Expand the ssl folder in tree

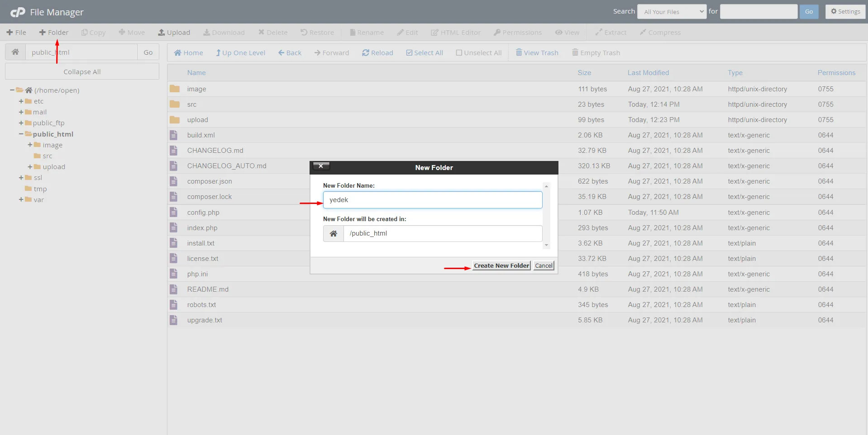[21, 178]
